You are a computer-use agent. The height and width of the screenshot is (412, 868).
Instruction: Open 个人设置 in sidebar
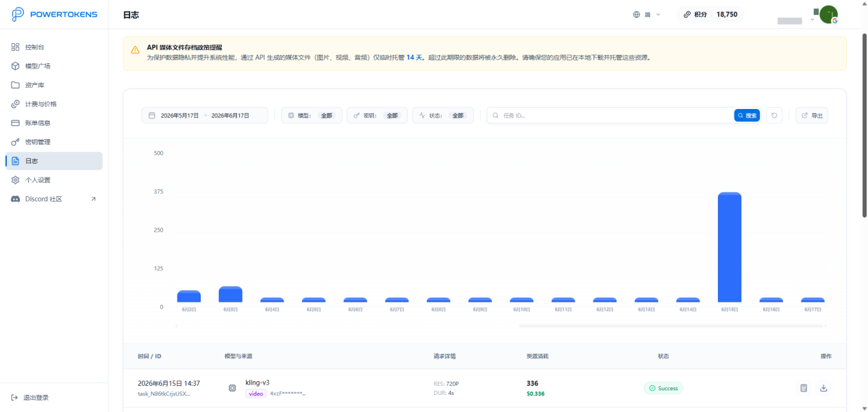click(54, 180)
